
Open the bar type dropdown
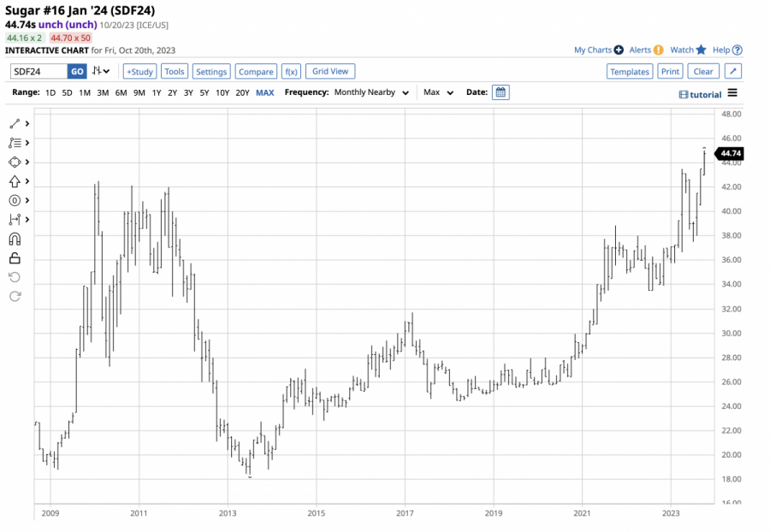click(101, 71)
